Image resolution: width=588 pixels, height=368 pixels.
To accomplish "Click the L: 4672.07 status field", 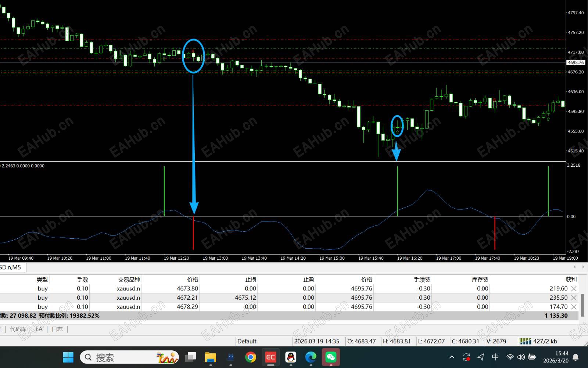I will tap(431, 341).
